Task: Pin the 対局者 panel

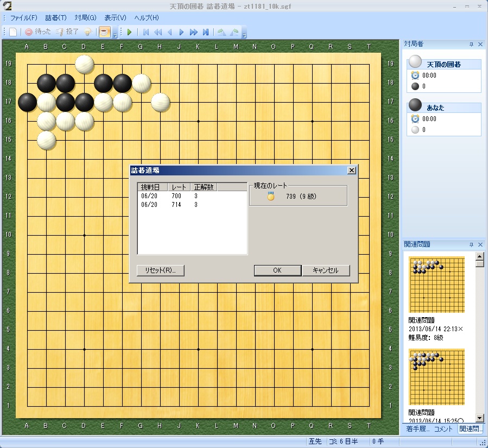Action: 471,44
